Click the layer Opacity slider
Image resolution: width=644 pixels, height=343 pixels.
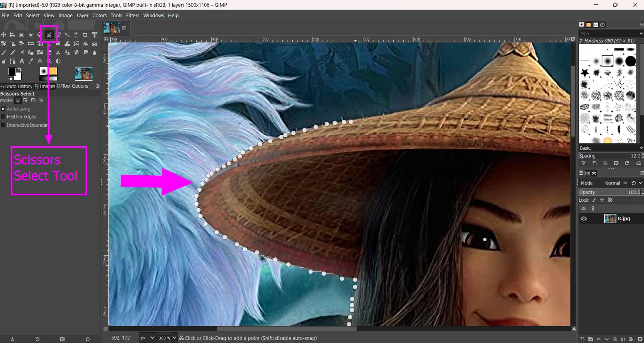click(611, 192)
